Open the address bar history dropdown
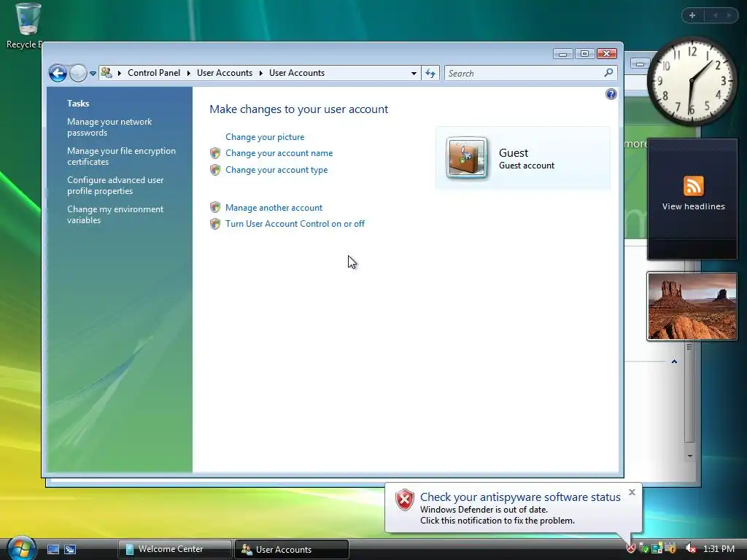 pos(414,74)
